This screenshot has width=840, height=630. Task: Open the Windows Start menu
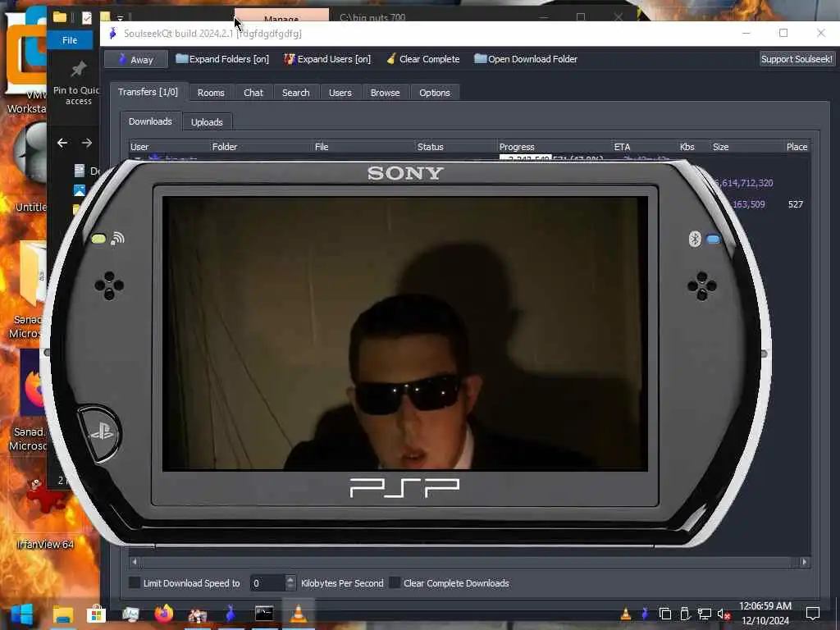pyautogui.click(x=21, y=614)
